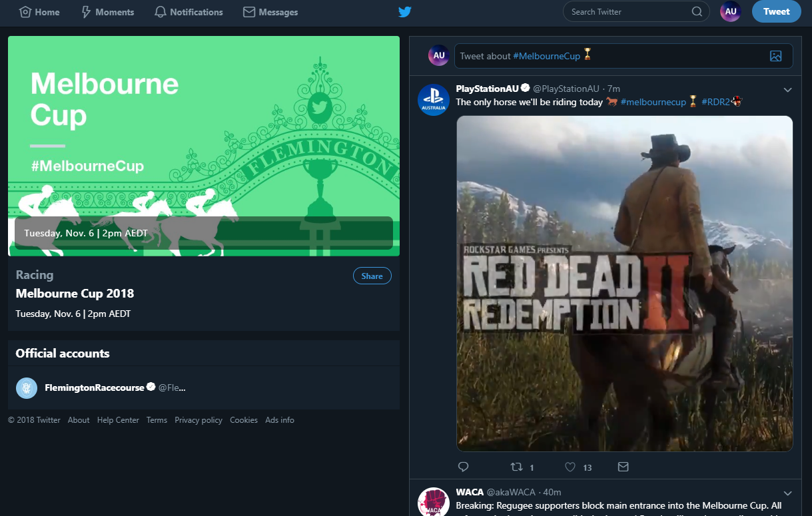Retweet the PlayStationAU tweet

[516, 467]
